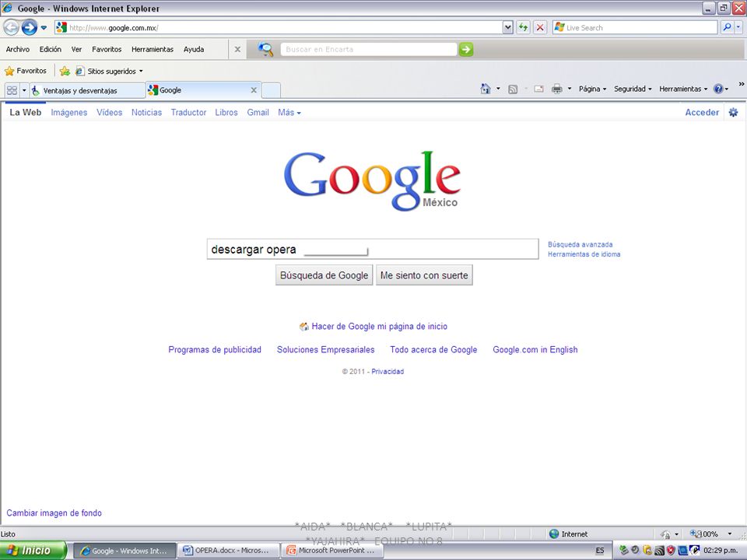The height and width of the screenshot is (560, 747).
Task: Click the Live Search box
Action: click(x=635, y=28)
